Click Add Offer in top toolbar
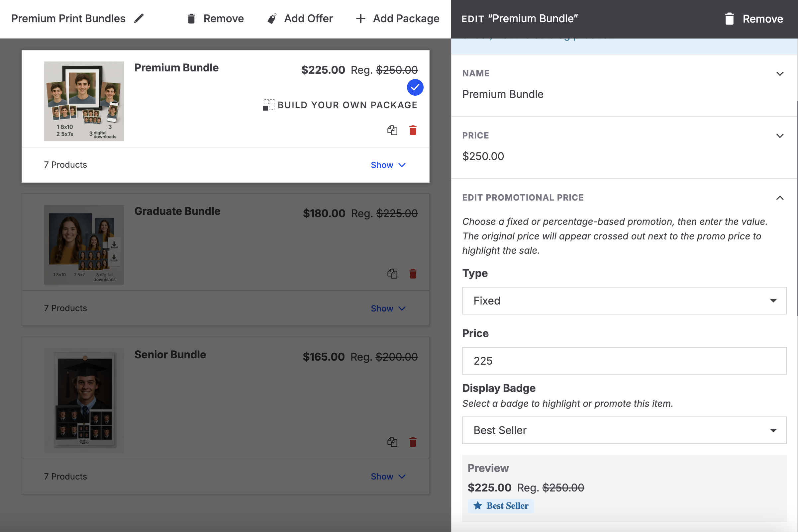Viewport: 798px width, 532px height. pyautogui.click(x=300, y=18)
